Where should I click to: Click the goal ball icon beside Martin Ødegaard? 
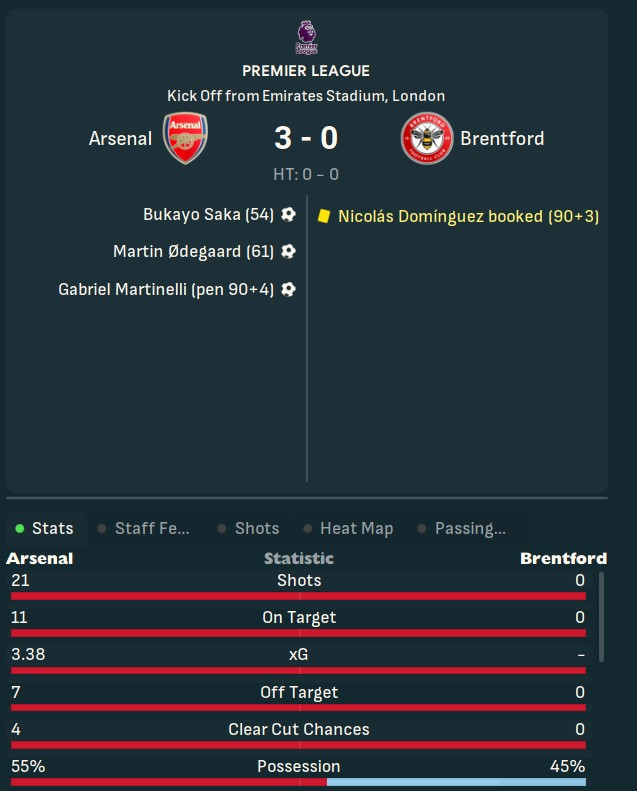coord(288,251)
